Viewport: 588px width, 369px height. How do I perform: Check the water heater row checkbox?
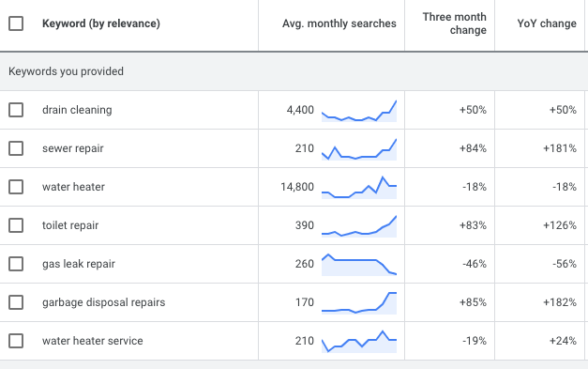click(x=16, y=187)
